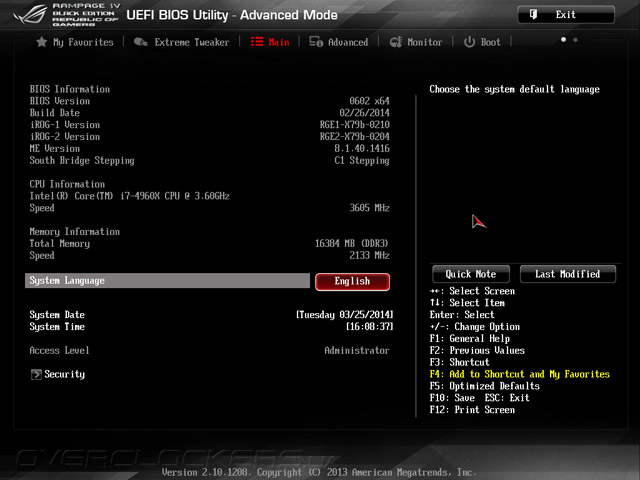
Task: Click the door icon in Exit button
Action: pyautogui.click(x=533, y=15)
